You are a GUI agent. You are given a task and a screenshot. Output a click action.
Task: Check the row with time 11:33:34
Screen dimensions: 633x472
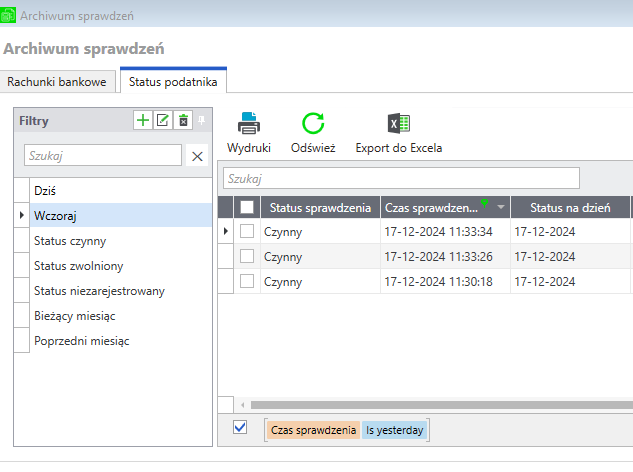[x=247, y=232]
